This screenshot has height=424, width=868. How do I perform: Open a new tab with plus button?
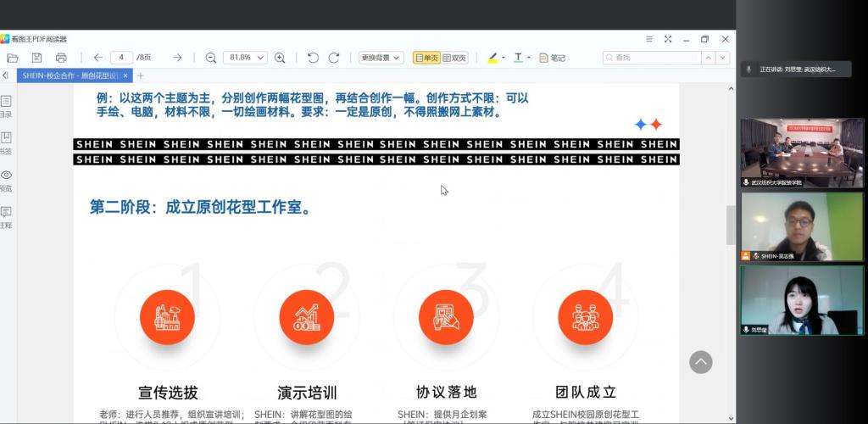point(141,75)
